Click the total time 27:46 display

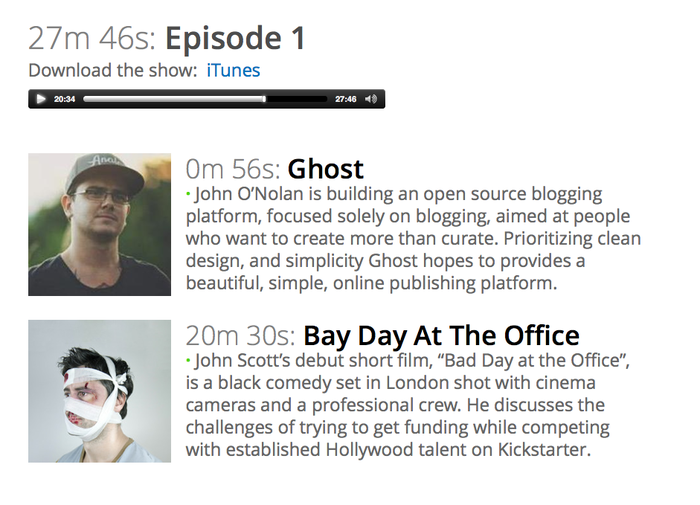click(x=346, y=99)
